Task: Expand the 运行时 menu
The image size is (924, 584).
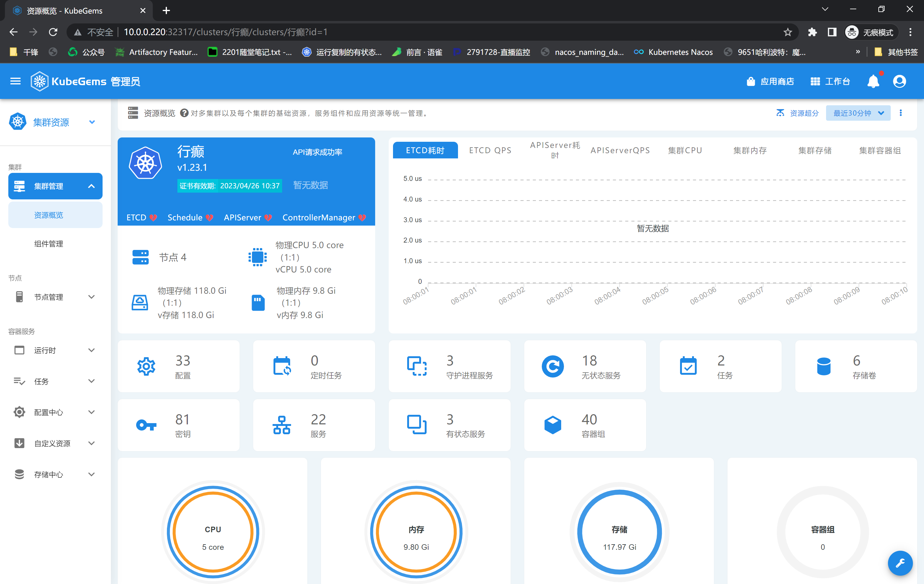Action: [55, 350]
